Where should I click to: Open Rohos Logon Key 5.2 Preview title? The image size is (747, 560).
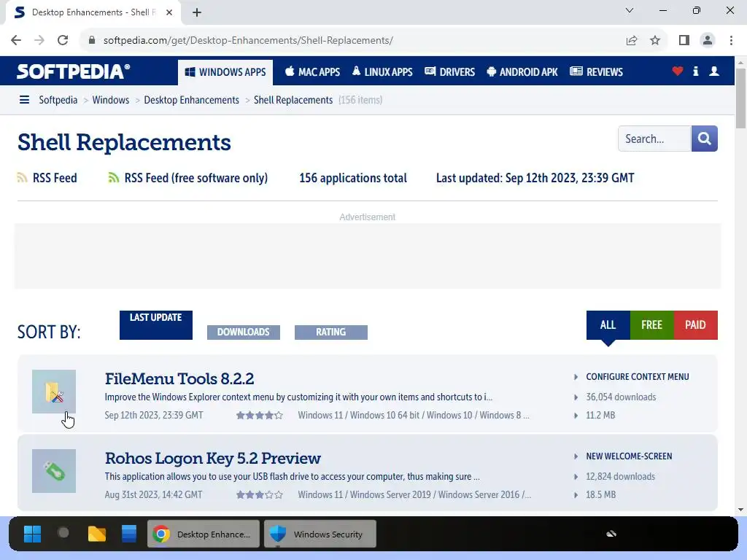pyautogui.click(x=212, y=458)
